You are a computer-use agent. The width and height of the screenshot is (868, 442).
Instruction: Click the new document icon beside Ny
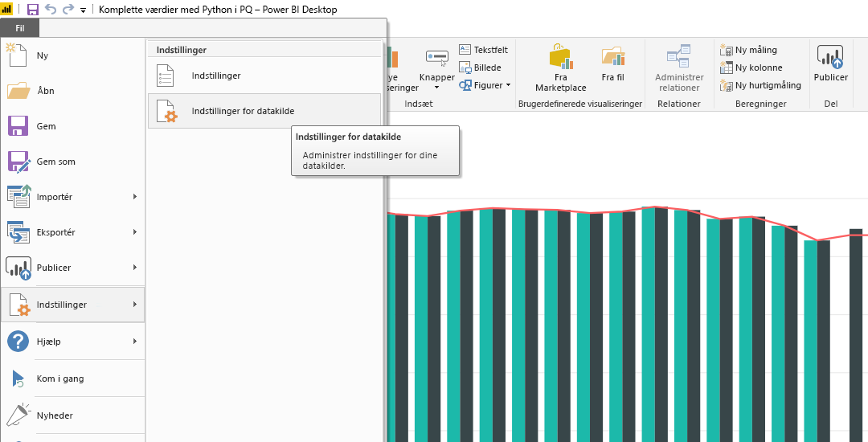click(x=16, y=55)
